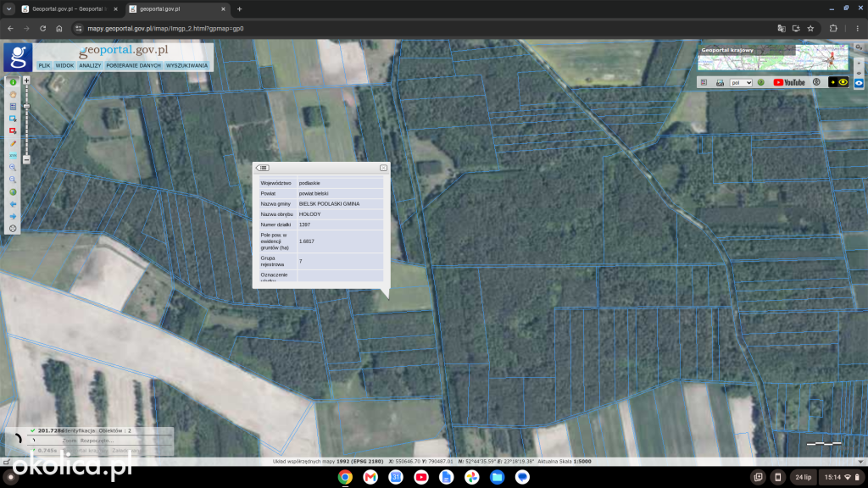This screenshot has width=868, height=488.
Task: Open the POBIERANIE DANYCH menu
Action: coord(133,65)
